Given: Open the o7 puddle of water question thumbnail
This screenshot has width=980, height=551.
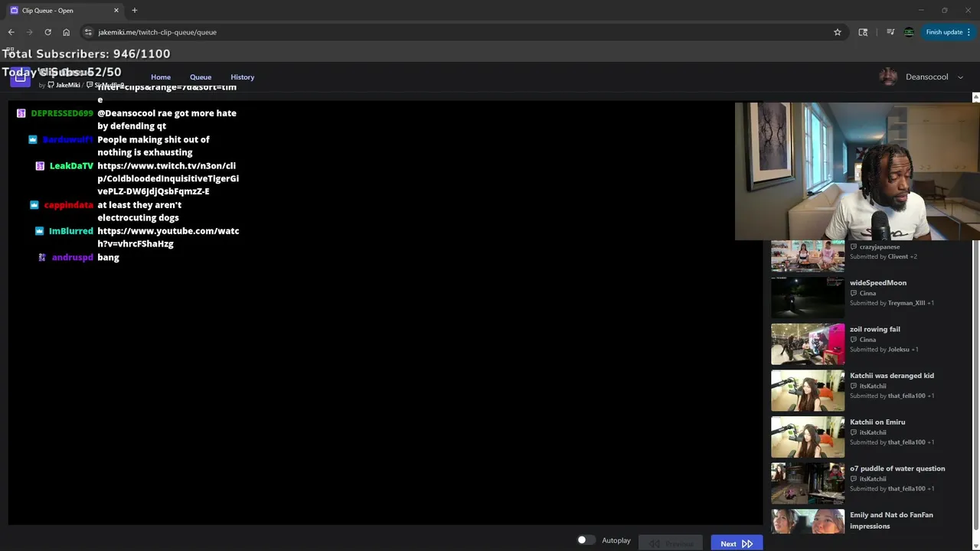Looking at the screenshot, I should (x=808, y=484).
